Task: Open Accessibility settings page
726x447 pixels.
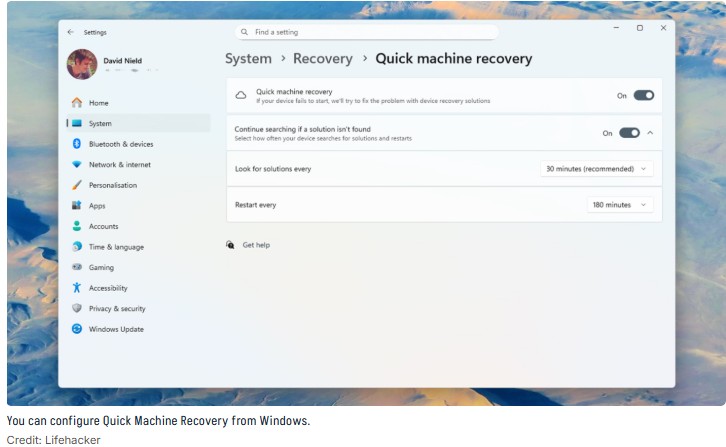Action: pyautogui.click(x=138, y=288)
